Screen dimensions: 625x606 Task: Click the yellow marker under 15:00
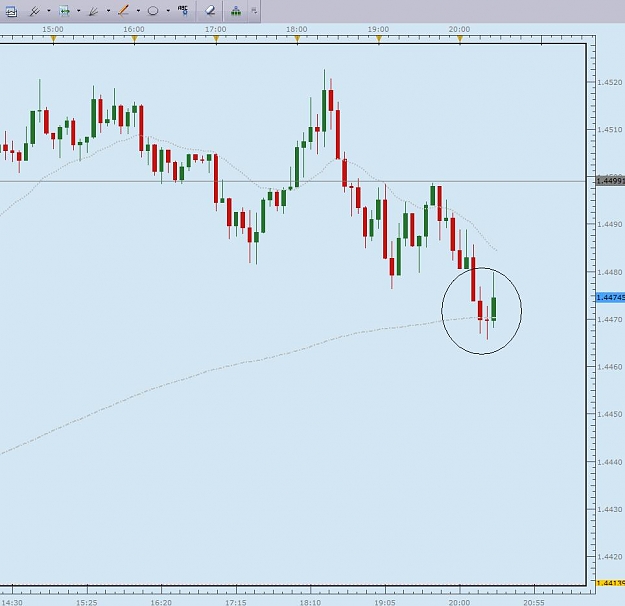click(x=53, y=39)
